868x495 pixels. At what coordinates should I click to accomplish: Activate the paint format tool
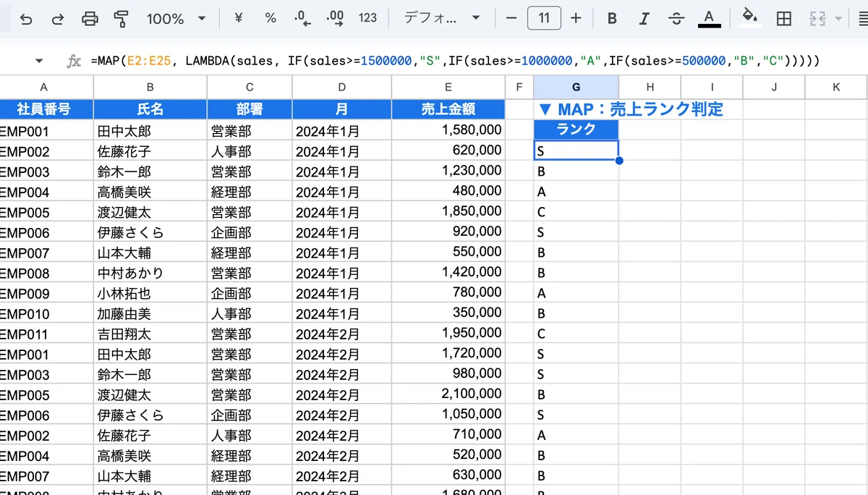122,19
